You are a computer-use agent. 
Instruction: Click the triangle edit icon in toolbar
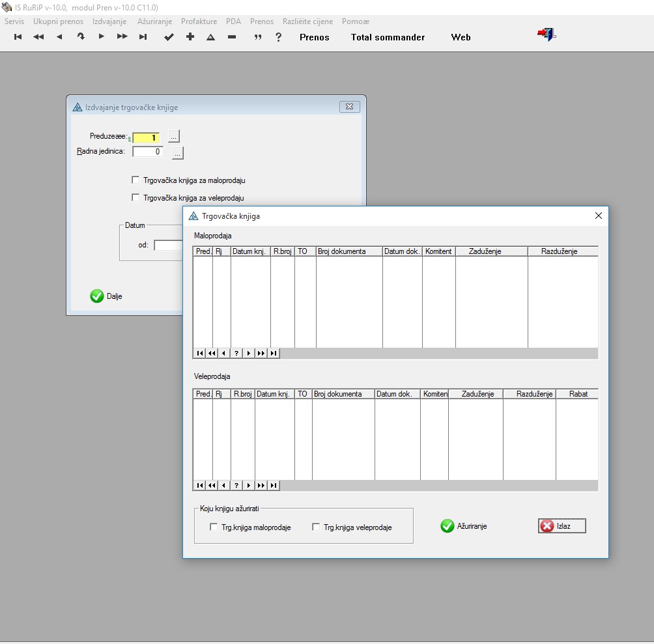click(x=211, y=37)
